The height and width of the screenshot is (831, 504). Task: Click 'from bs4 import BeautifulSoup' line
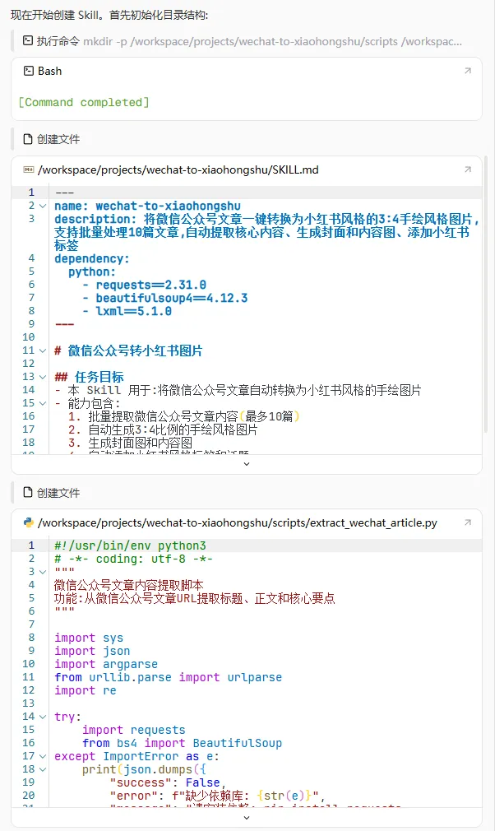coord(183,743)
